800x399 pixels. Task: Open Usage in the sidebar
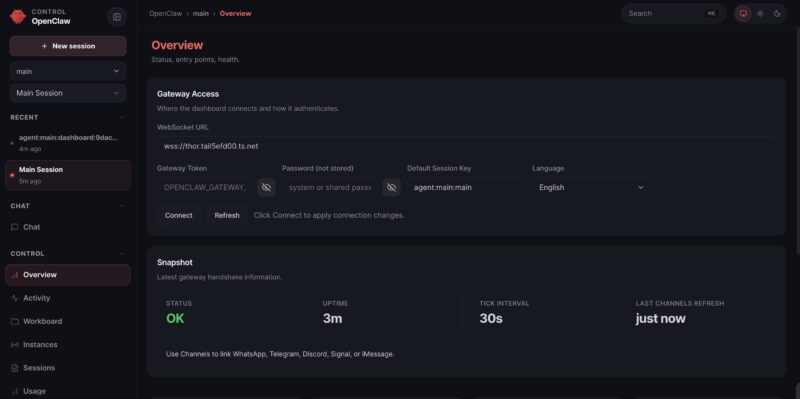(x=68, y=391)
